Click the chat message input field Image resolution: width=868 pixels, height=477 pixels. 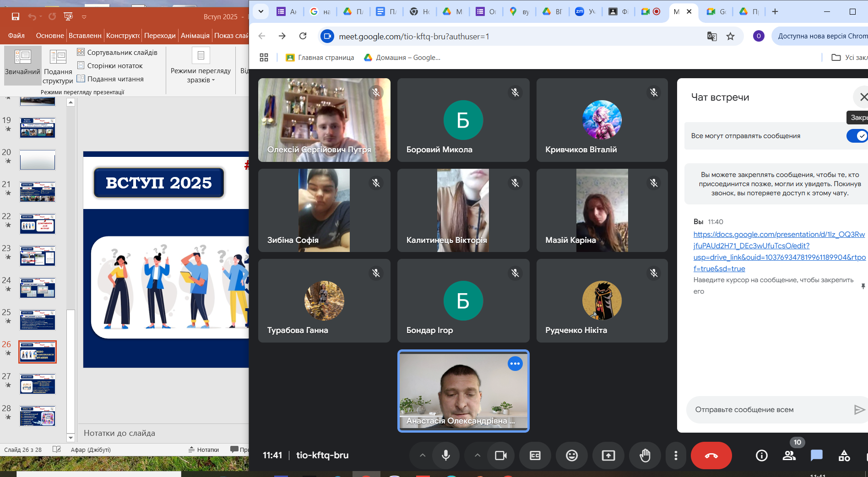point(769,410)
